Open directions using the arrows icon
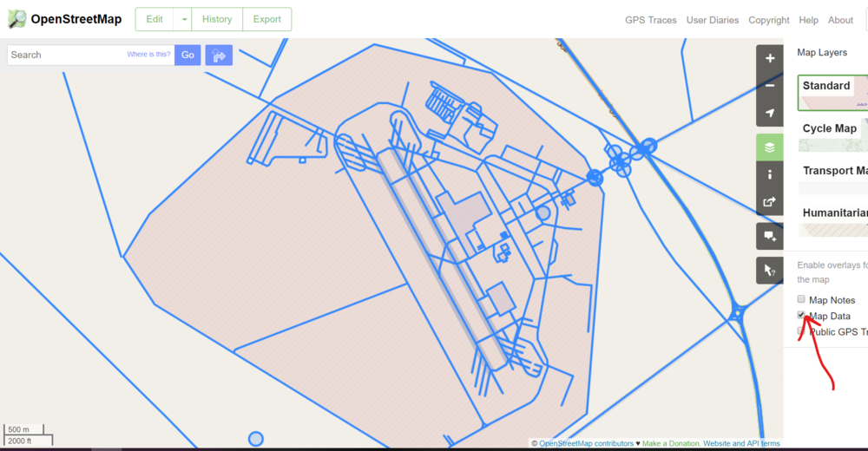 219,56
